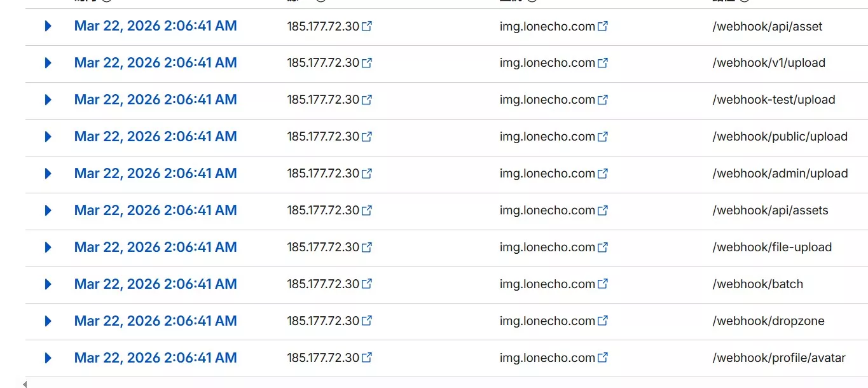The height and width of the screenshot is (388, 868).
Task: Open IP external link icon in /webhook/admin/upload row
Action: (x=367, y=174)
